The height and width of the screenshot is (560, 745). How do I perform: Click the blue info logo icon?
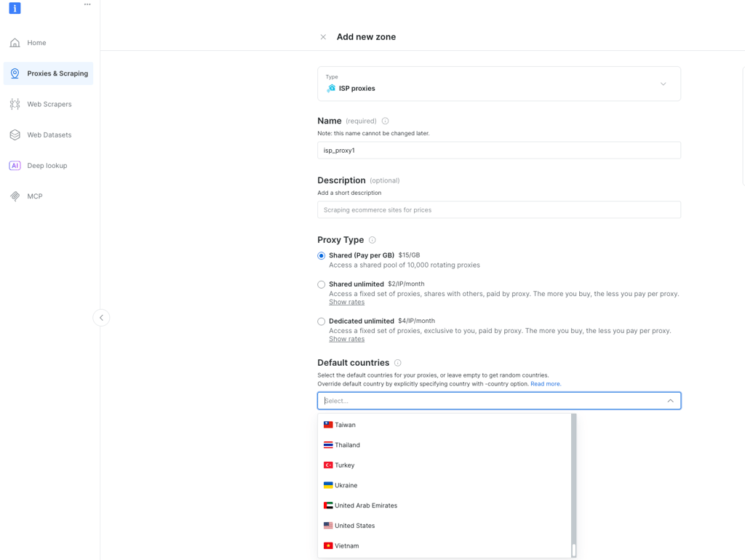pos(15,8)
